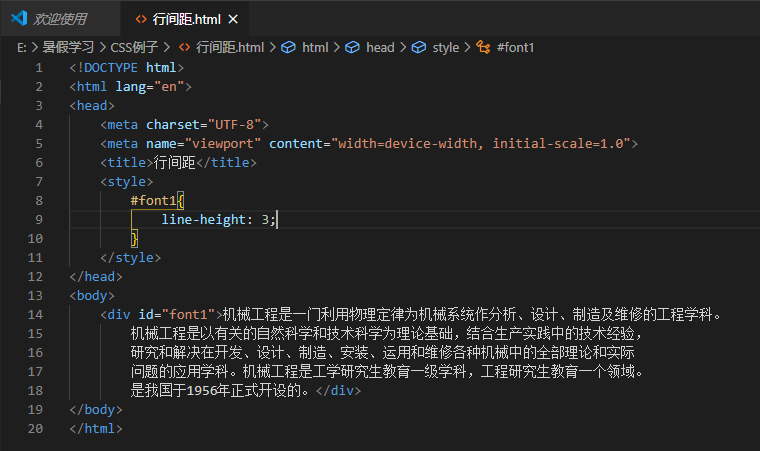
Task: Click the head breadcrumb label
Action: point(380,48)
